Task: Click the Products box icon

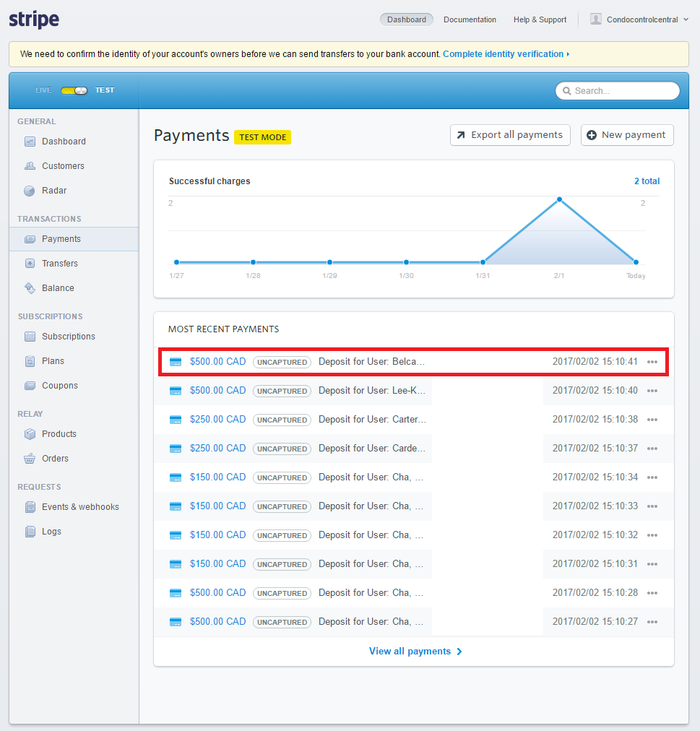Action: pyautogui.click(x=30, y=434)
